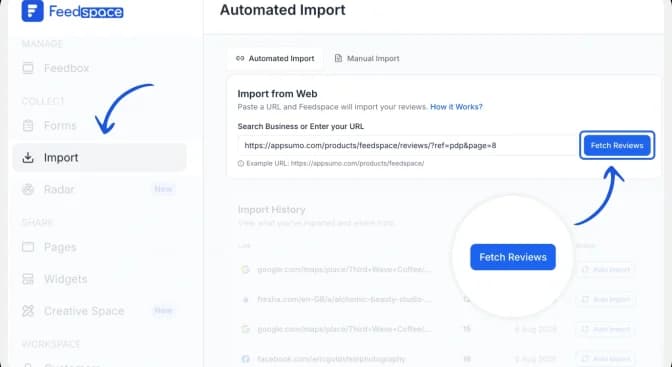Select the Import sidebar item
The width and height of the screenshot is (672, 367).
[x=99, y=157]
